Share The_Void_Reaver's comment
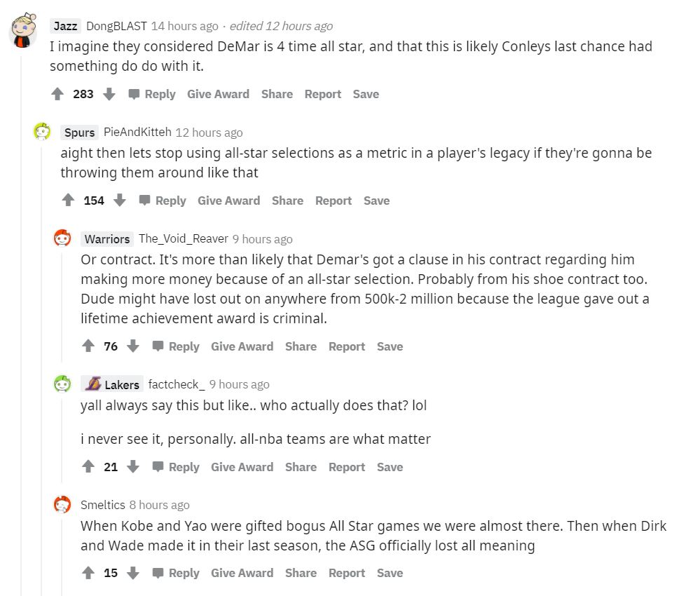 click(x=301, y=346)
